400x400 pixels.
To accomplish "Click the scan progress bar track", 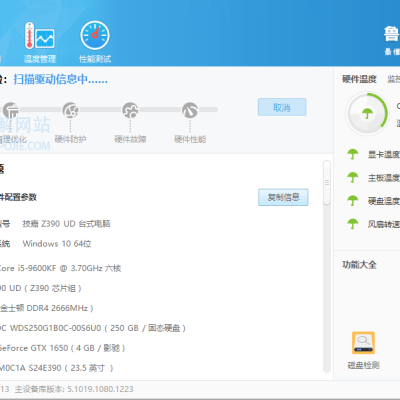I will pos(110,109).
